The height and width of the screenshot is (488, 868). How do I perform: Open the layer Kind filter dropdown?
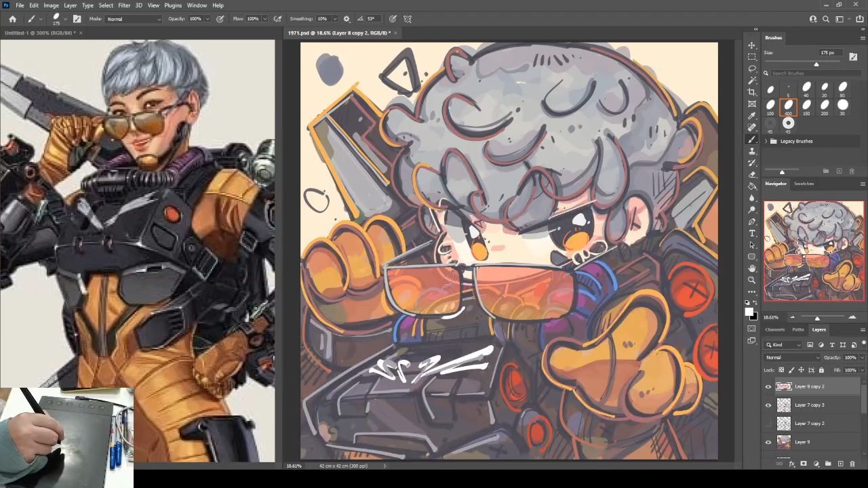click(x=785, y=345)
